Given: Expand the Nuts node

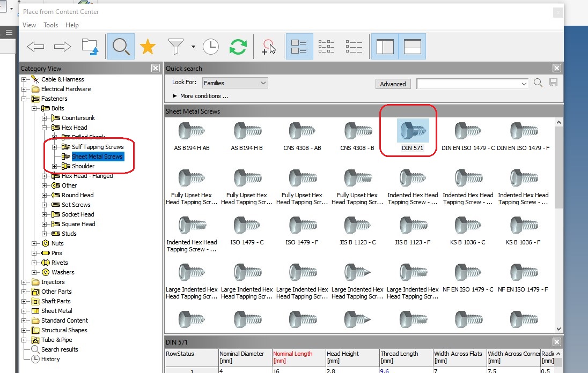Looking at the screenshot, I should click(x=34, y=243).
